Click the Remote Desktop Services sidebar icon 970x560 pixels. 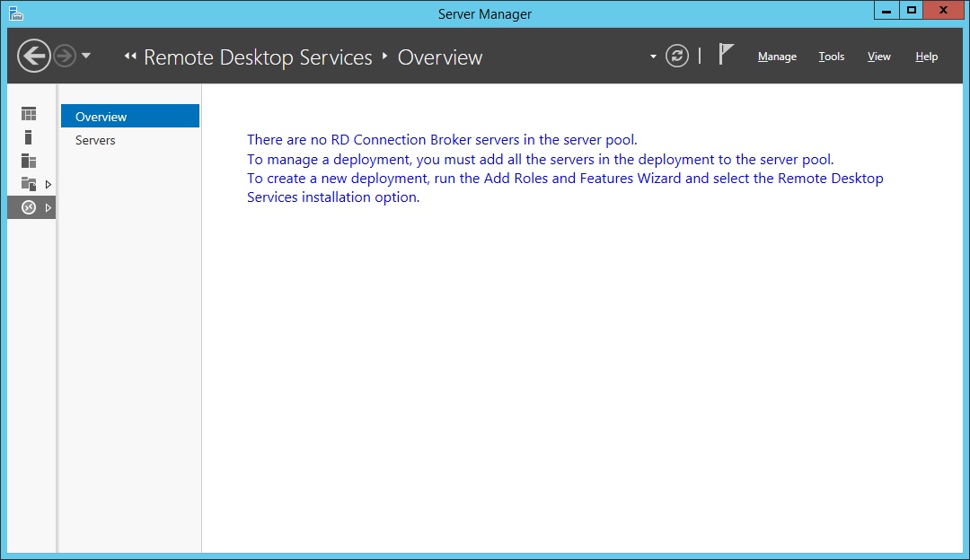click(29, 207)
